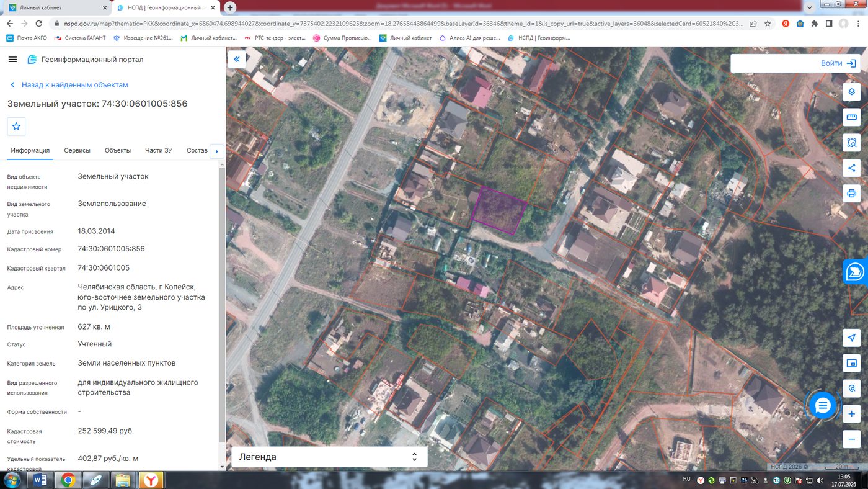Select the area value 627 кв. м
Screen dimensions: 868x489
tap(94, 326)
